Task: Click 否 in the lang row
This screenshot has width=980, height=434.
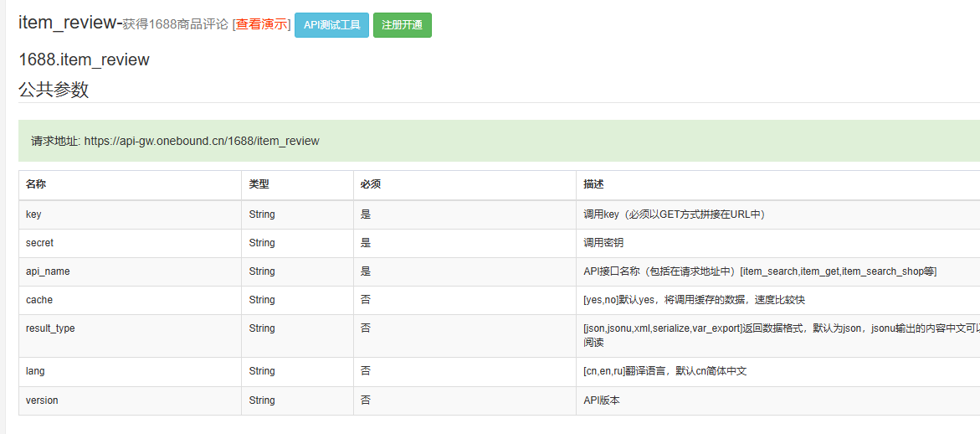Action: (366, 371)
